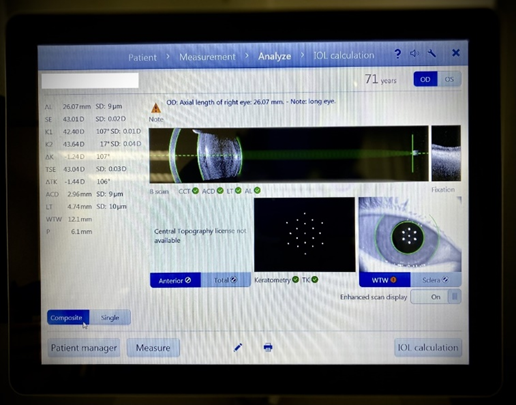
Task: Click the Patient manager button
Action: pos(84,348)
